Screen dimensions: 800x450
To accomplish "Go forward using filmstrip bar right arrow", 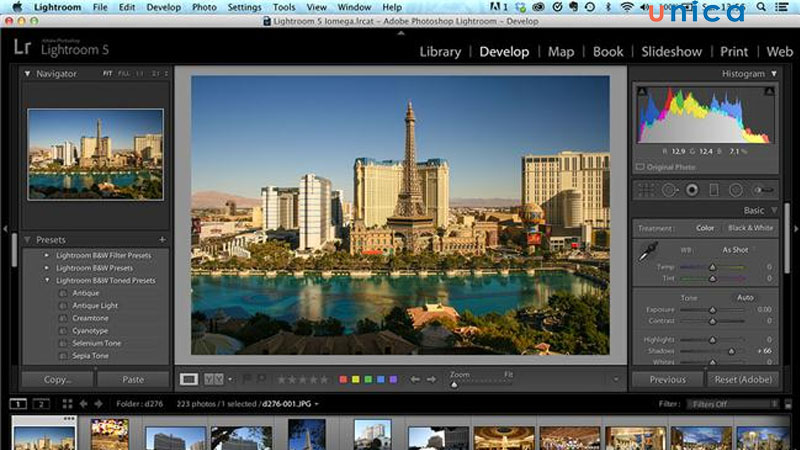I will click(x=98, y=404).
